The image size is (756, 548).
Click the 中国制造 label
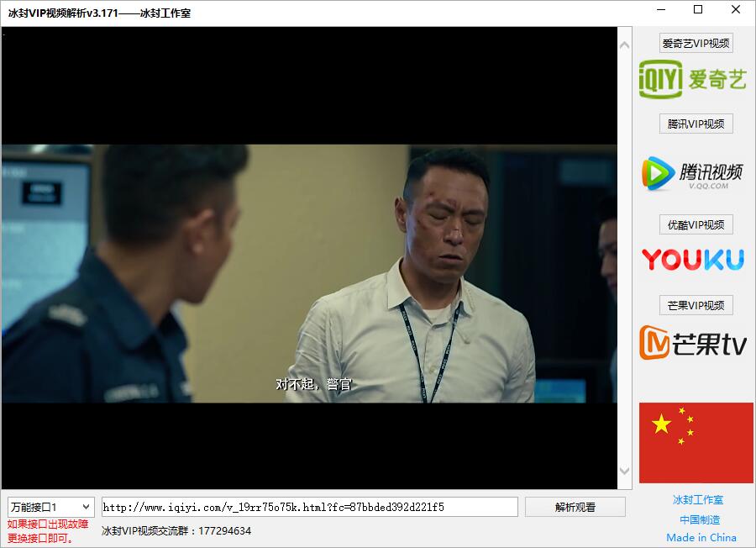[x=700, y=519]
